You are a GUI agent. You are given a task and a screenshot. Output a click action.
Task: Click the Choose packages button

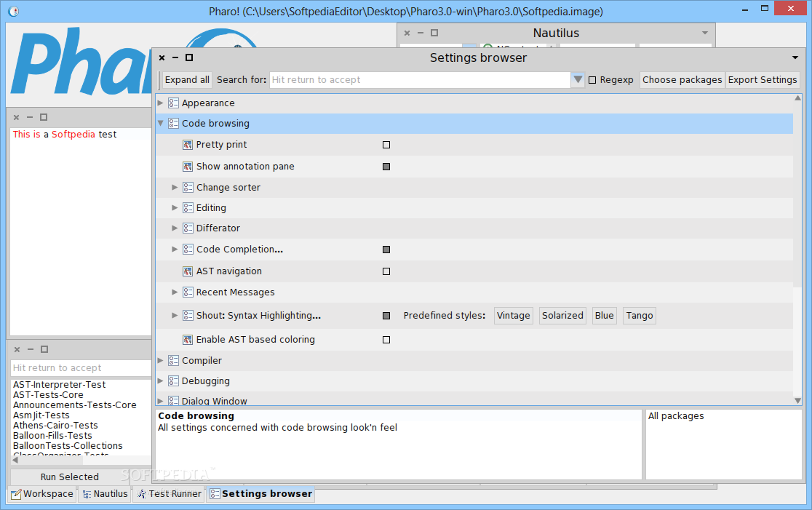682,80
